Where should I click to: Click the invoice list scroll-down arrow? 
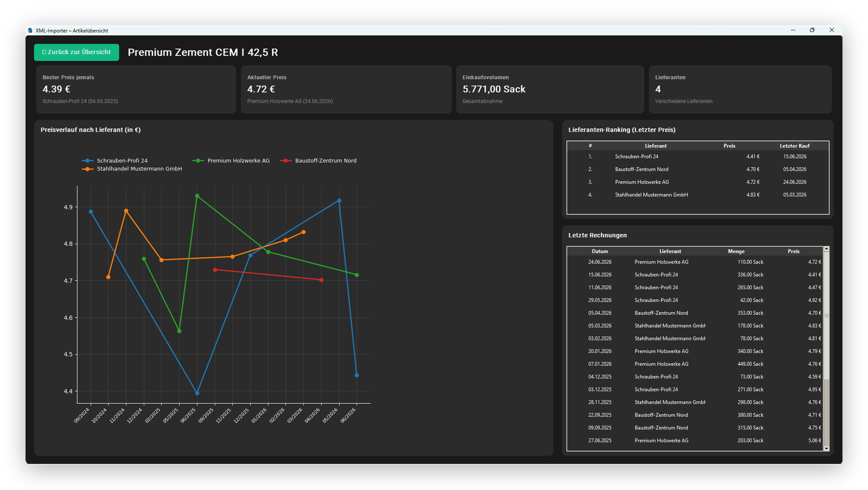coord(826,448)
